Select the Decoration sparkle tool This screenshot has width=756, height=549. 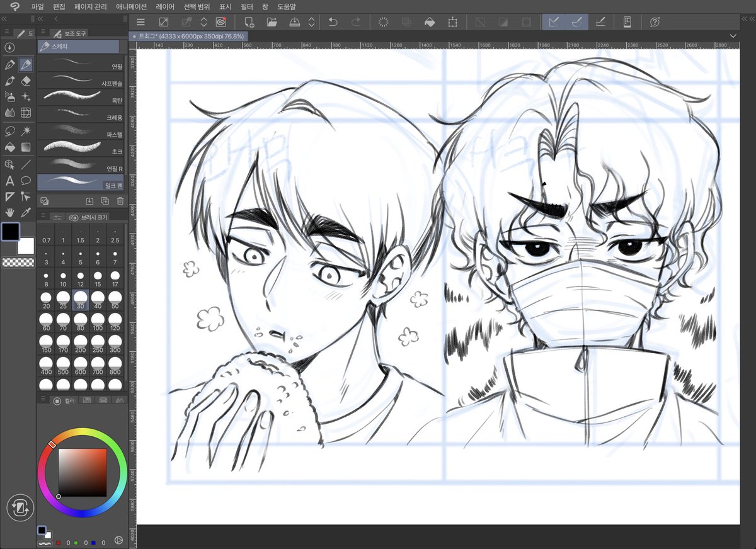pos(26,97)
